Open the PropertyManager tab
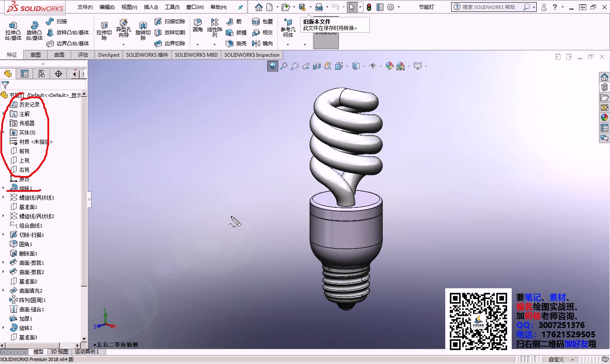The width and height of the screenshot is (610, 364). 25,74
